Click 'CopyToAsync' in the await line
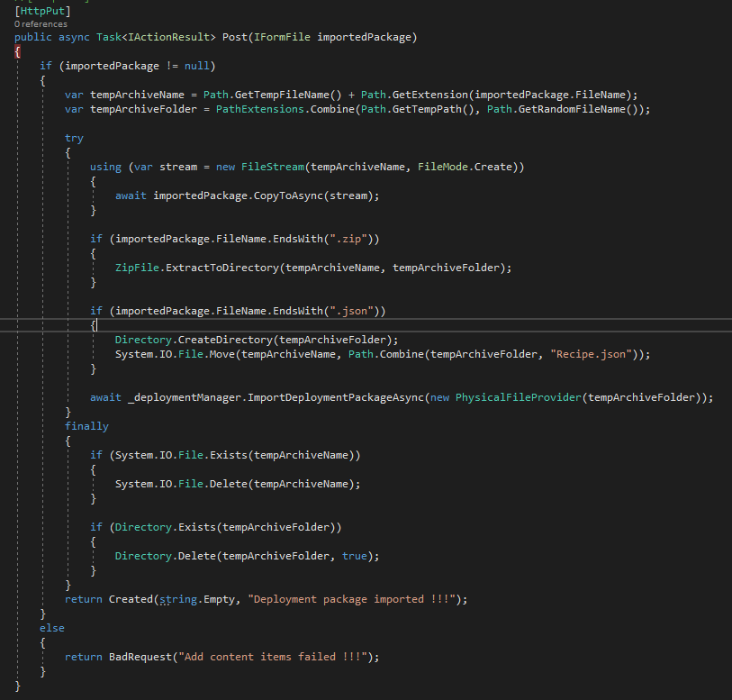732x700 pixels. click(288, 195)
